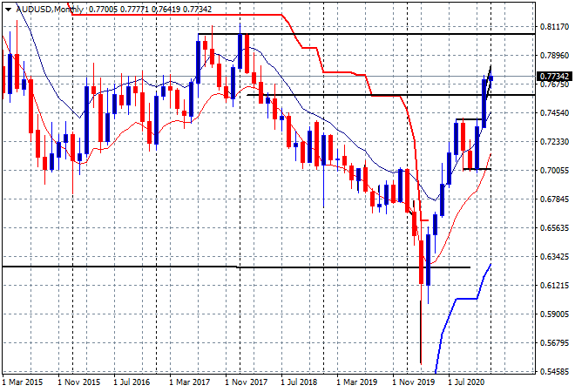Viewport: 575px width, 392px height.
Task: Click the 0.56795 price axis label
Action: pos(554,343)
